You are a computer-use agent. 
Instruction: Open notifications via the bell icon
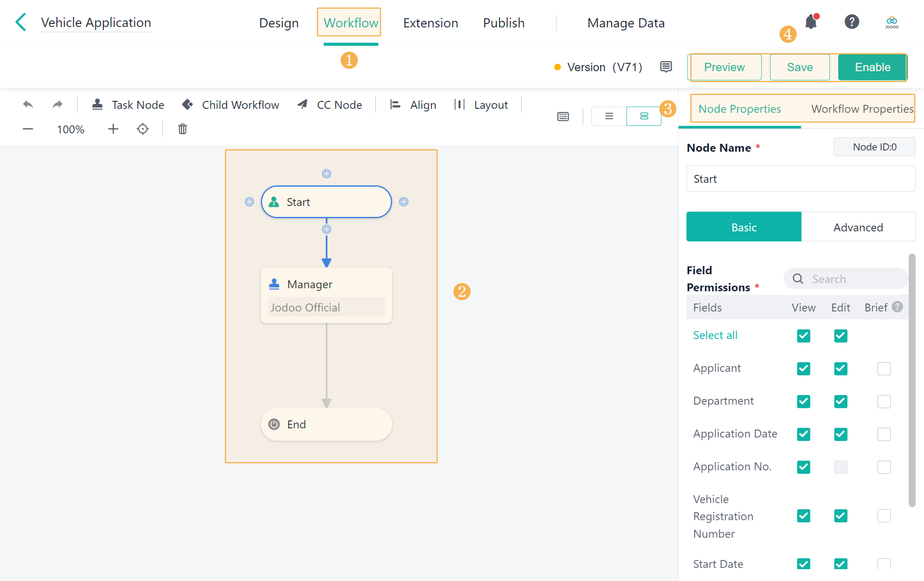coord(811,22)
